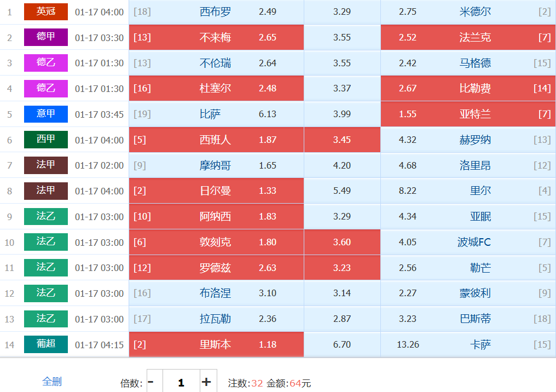Decrease the 倍数 with the minus button
Image resolution: width=556 pixels, height=392 pixels.
pos(151,382)
